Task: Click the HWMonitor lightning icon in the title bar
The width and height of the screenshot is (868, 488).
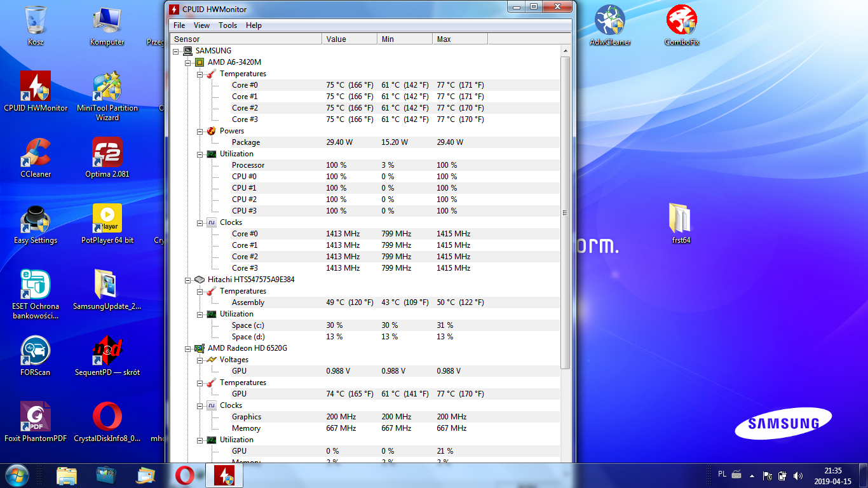Action: pos(173,9)
